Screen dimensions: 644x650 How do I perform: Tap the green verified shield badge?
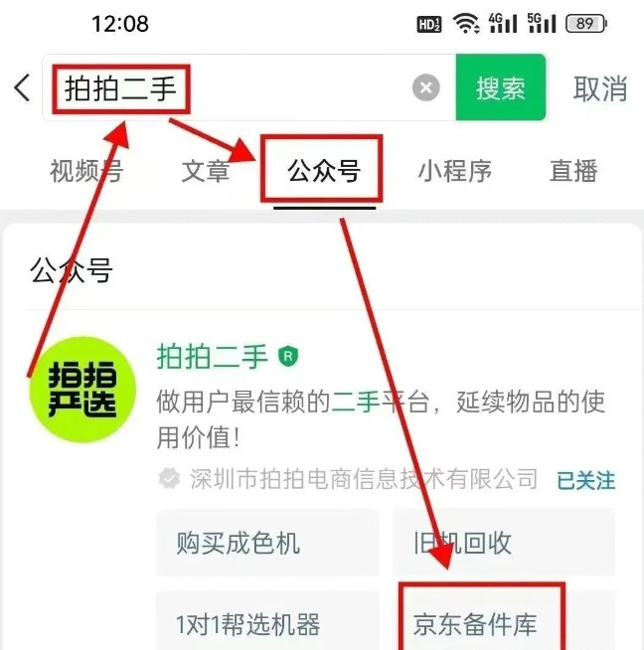coord(288,356)
